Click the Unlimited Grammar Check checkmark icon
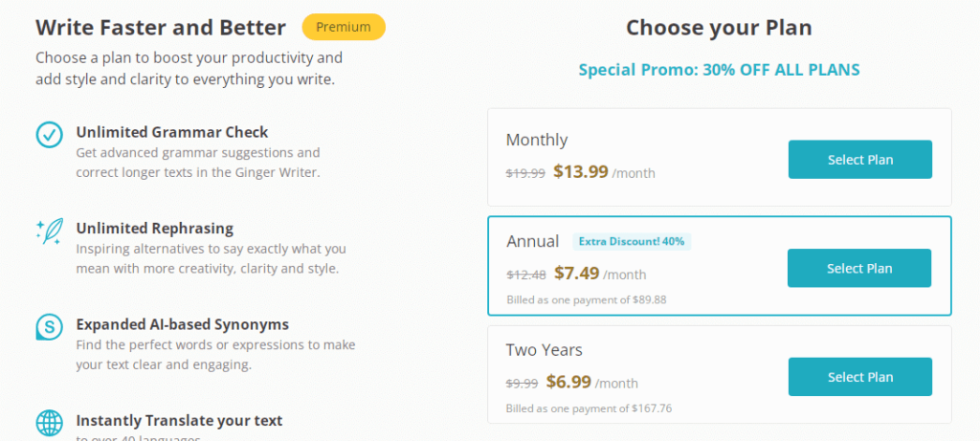980x441 pixels. [x=49, y=134]
